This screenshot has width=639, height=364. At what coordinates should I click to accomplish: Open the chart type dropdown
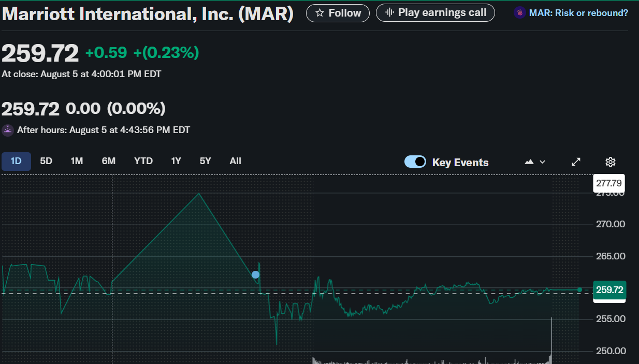pyautogui.click(x=535, y=162)
